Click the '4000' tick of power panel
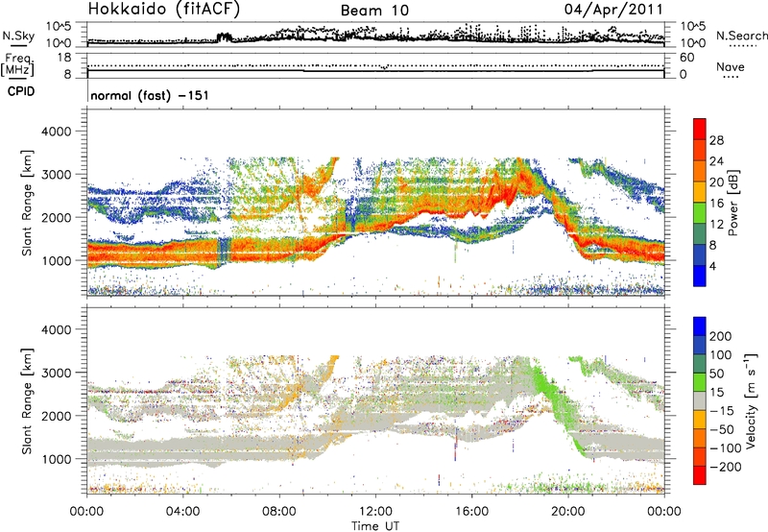 (56, 132)
